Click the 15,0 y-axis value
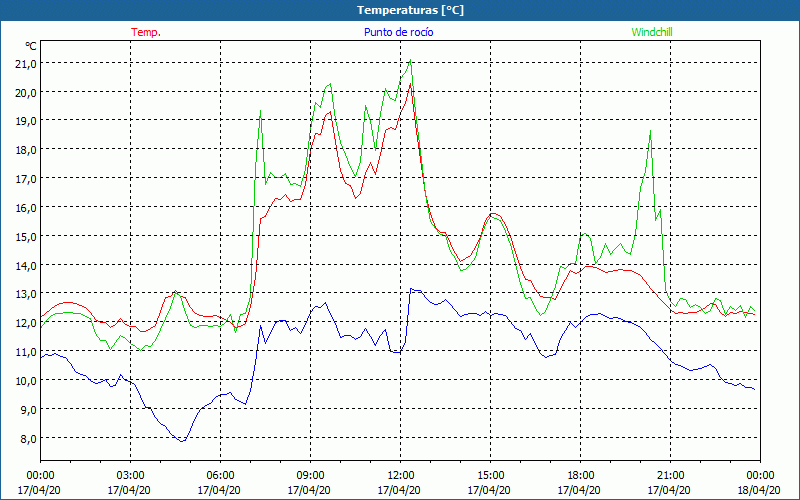Screen dimensions: 800x500 [28, 236]
